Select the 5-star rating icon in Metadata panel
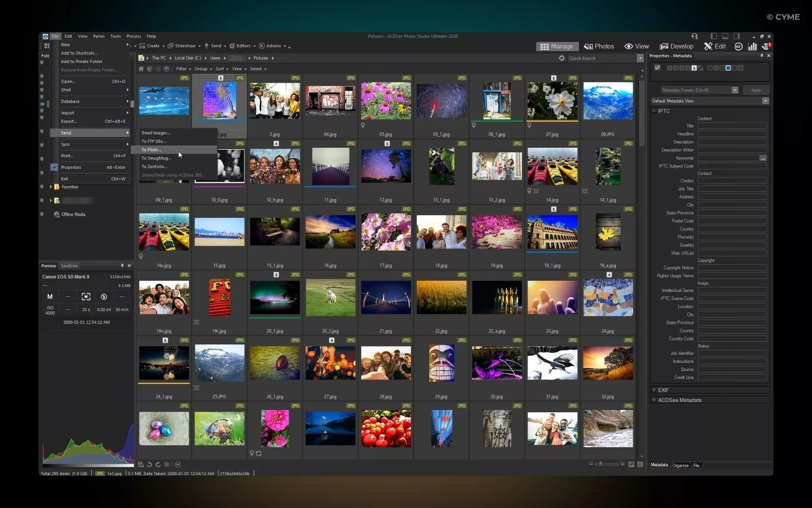This screenshot has height=508, width=812. tap(694, 67)
